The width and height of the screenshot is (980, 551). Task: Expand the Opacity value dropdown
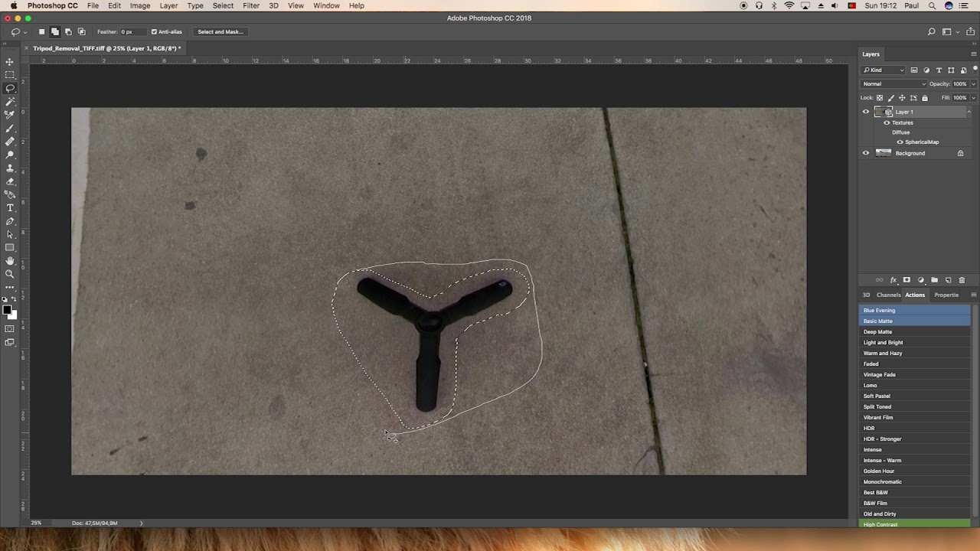[x=973, y=84]
